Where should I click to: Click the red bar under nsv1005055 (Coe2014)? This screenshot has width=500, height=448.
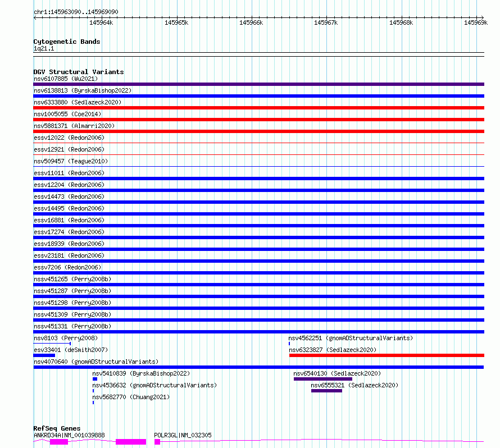258,120
